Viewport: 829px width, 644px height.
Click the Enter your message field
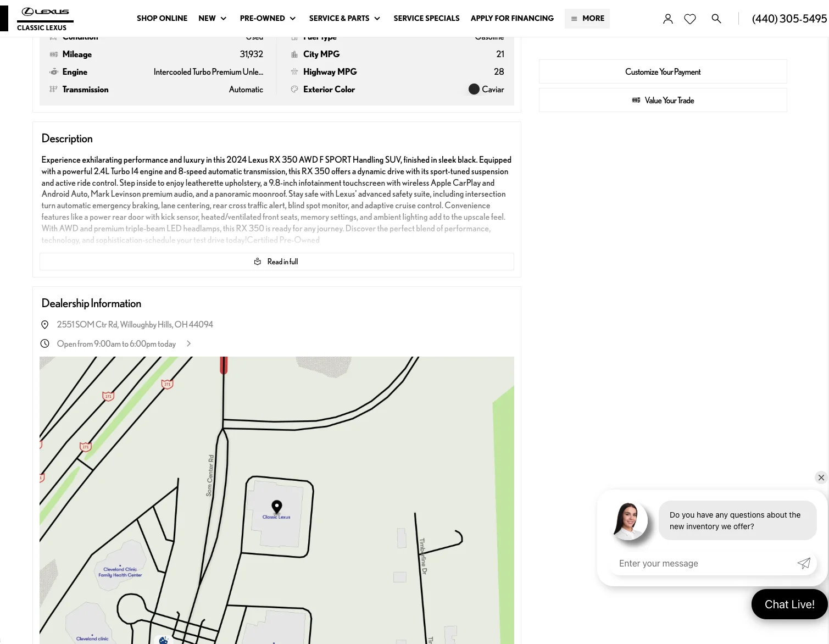[703, 563]
